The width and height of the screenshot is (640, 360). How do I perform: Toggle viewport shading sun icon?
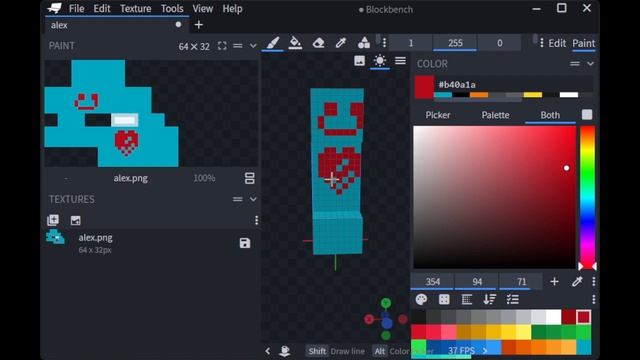[380, 61]
